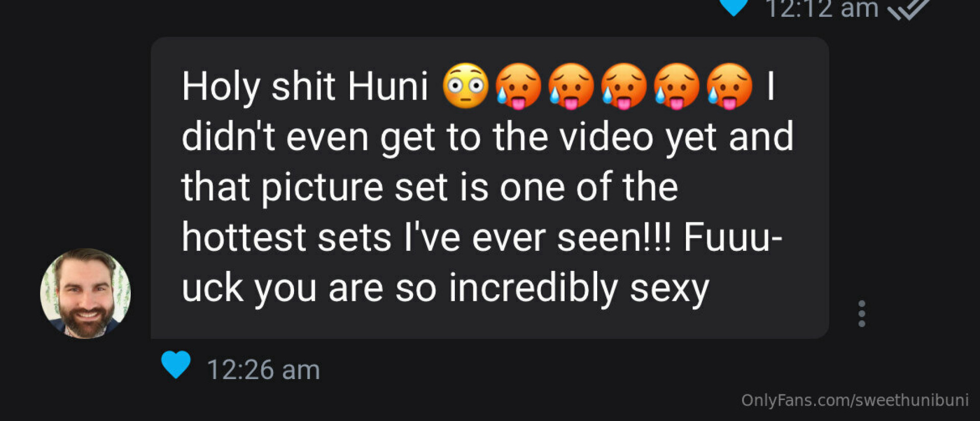The width and height of the screenshot is (980, 421).
Task: Click the 12:12 am timestamp
Action: (821, 9)
